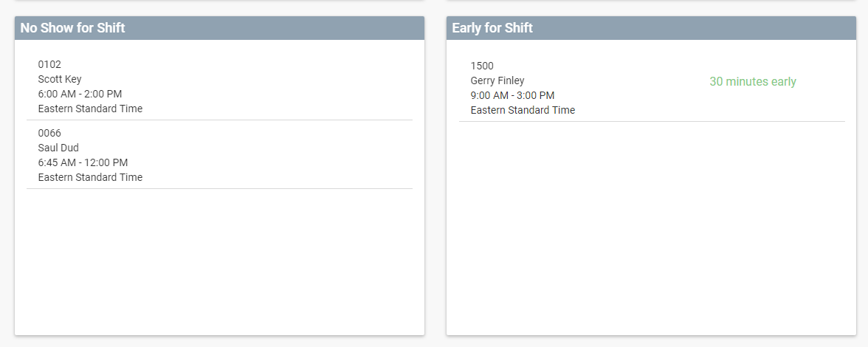The width and height of the screenshot is (868, 347).
Task: Click the 9:00 AM - 3:00 PM shift time
Action: tap(512, 95)
